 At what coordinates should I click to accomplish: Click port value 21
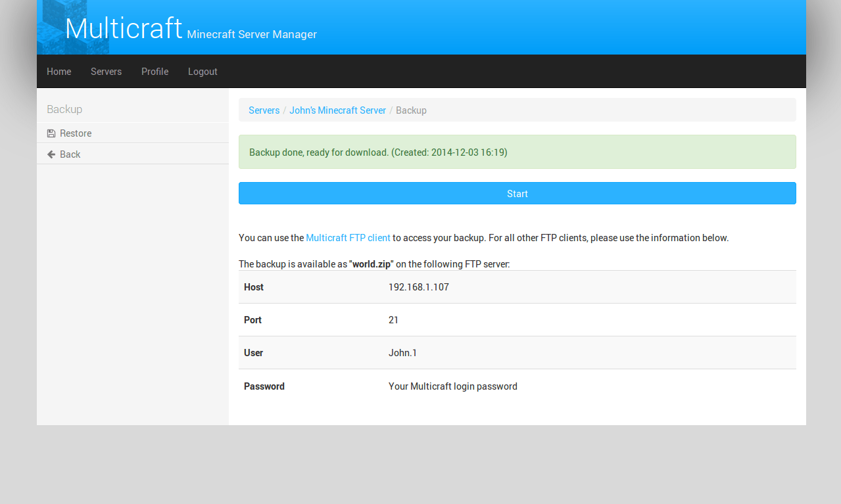[x=393, y=320]
